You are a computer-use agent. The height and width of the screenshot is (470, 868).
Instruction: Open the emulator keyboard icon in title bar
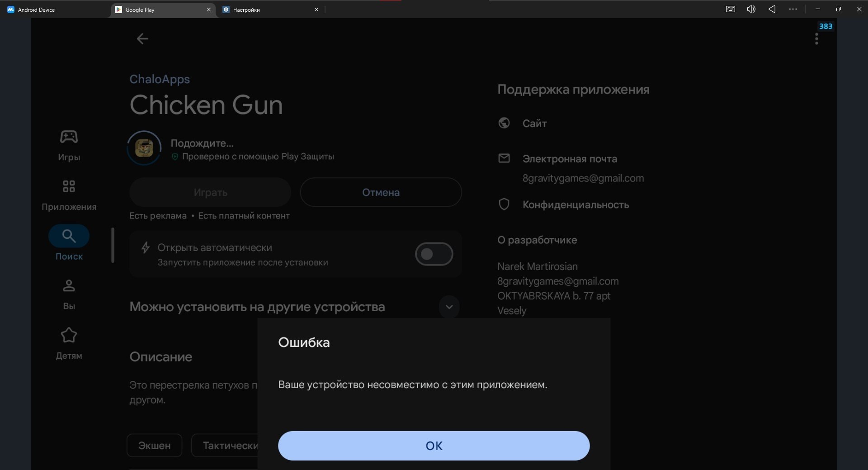pyautogui.click(x=731, y=9)
